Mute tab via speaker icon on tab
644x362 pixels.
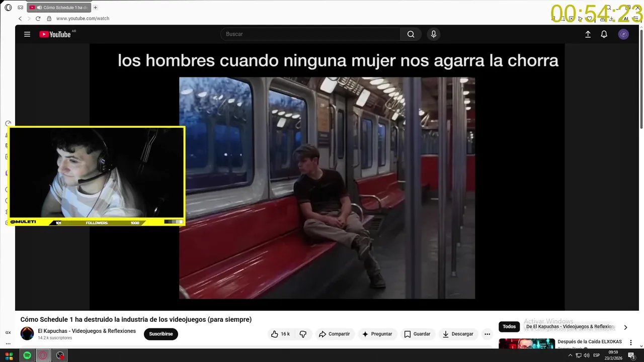(39, 8)
